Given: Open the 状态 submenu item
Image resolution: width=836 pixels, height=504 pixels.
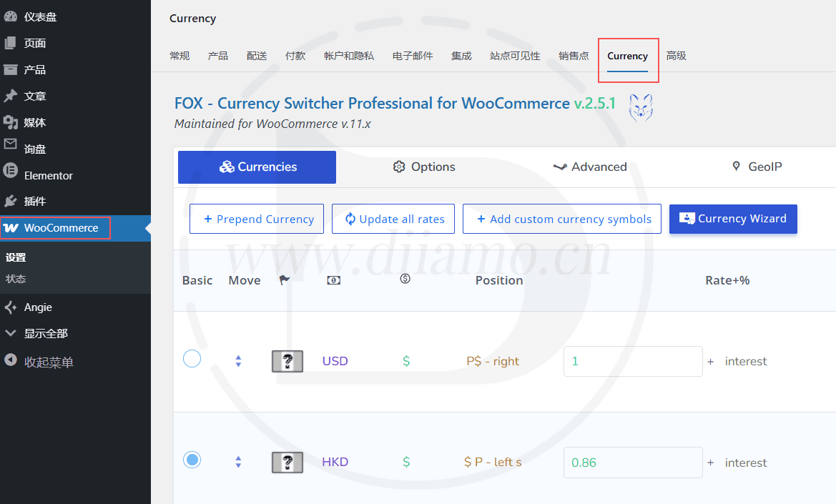Looking at the screenshot, I should 16,280.
